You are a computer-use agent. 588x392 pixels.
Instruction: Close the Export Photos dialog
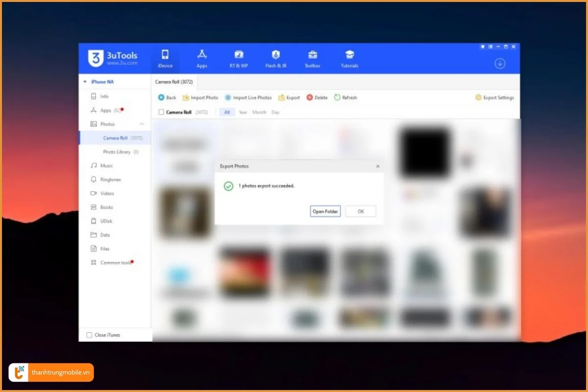(377, 167)
